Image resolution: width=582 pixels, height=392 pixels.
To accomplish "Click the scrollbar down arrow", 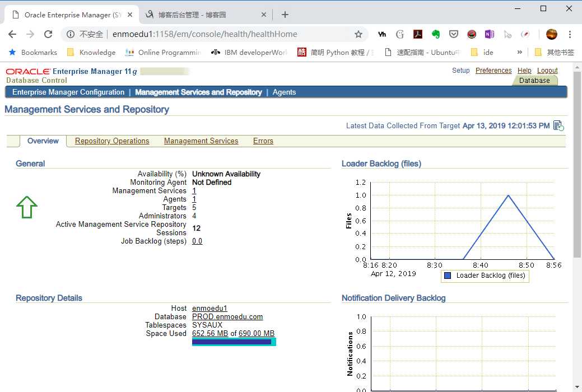I will (577, 387).
